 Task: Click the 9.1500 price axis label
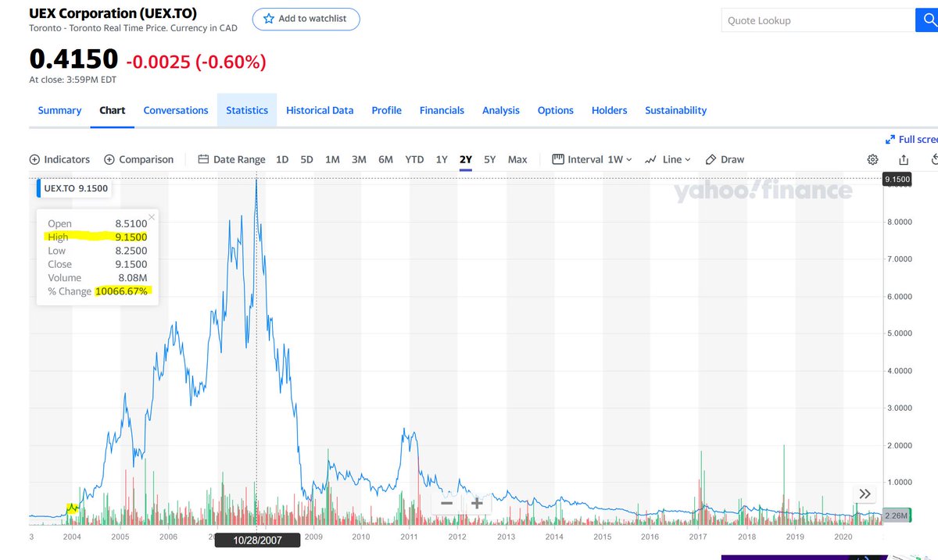(898, 180)
